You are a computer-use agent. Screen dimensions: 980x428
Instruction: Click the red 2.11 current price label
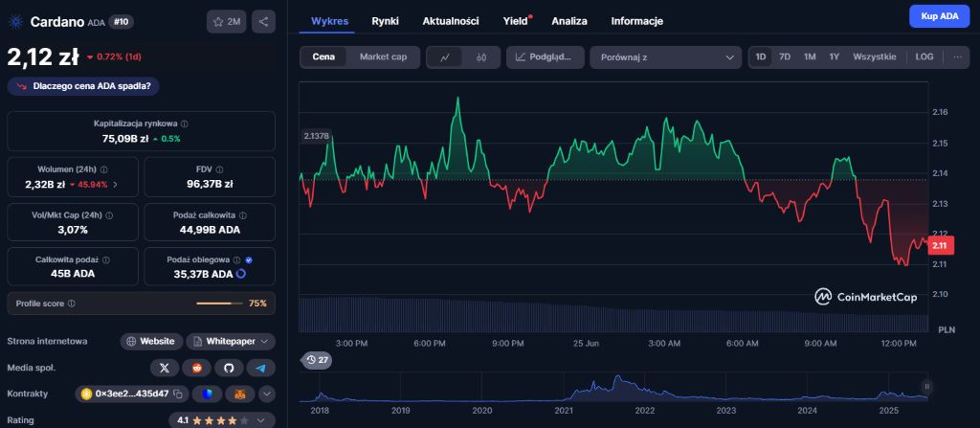(x=939, y=246)
